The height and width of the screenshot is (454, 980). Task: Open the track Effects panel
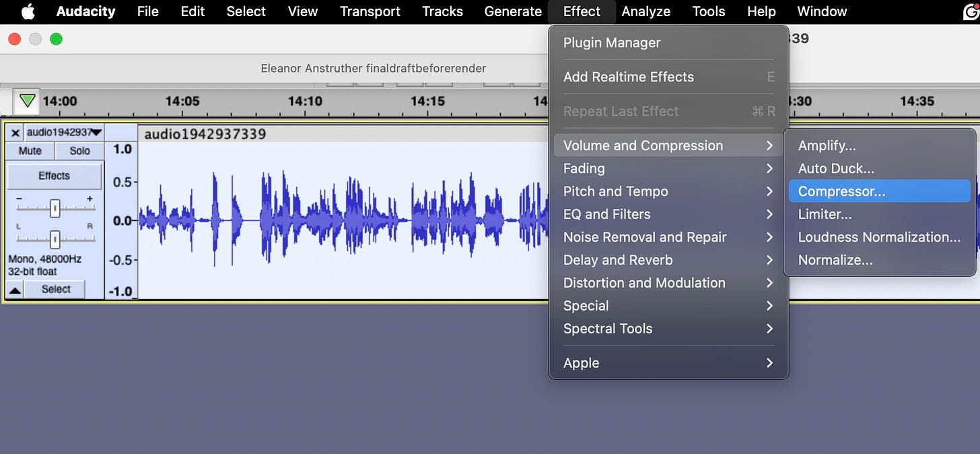point(55,176)
